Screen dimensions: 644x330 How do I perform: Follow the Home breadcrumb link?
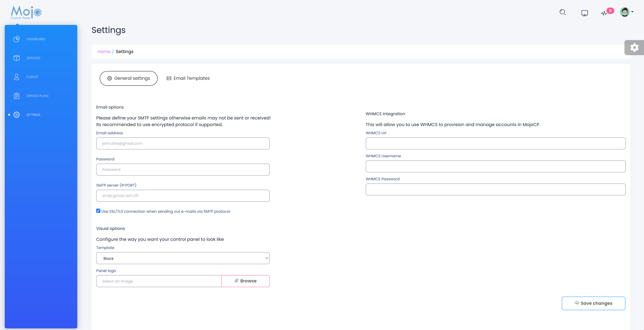tap(104, 52)
